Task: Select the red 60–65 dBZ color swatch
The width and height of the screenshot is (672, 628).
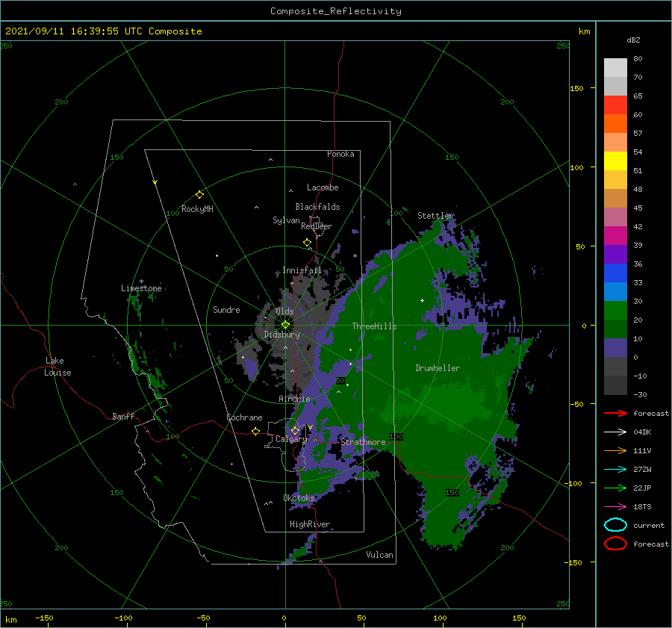Action: coord(615,105)
